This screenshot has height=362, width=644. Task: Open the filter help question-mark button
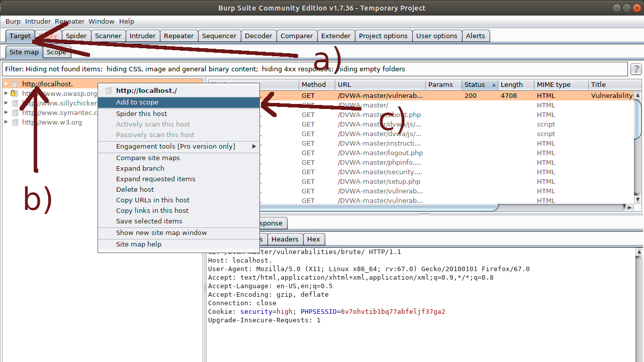(x=636, y=69)
